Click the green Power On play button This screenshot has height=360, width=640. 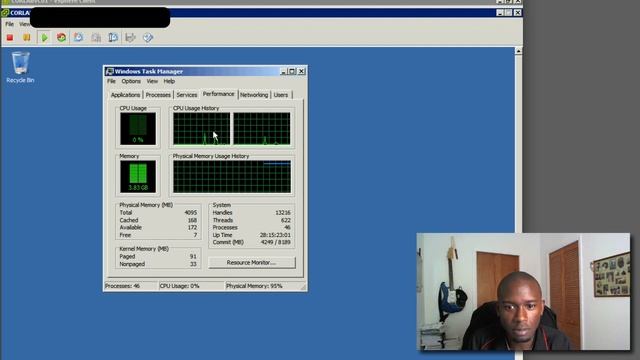[x=44, y=38]
